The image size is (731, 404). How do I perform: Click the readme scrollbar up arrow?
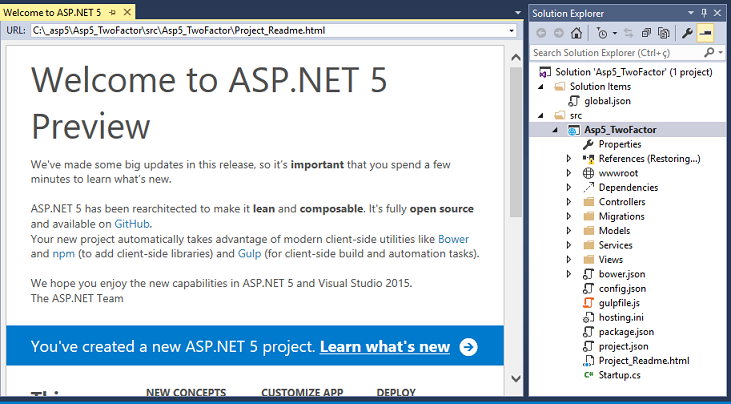pos(516,58)
